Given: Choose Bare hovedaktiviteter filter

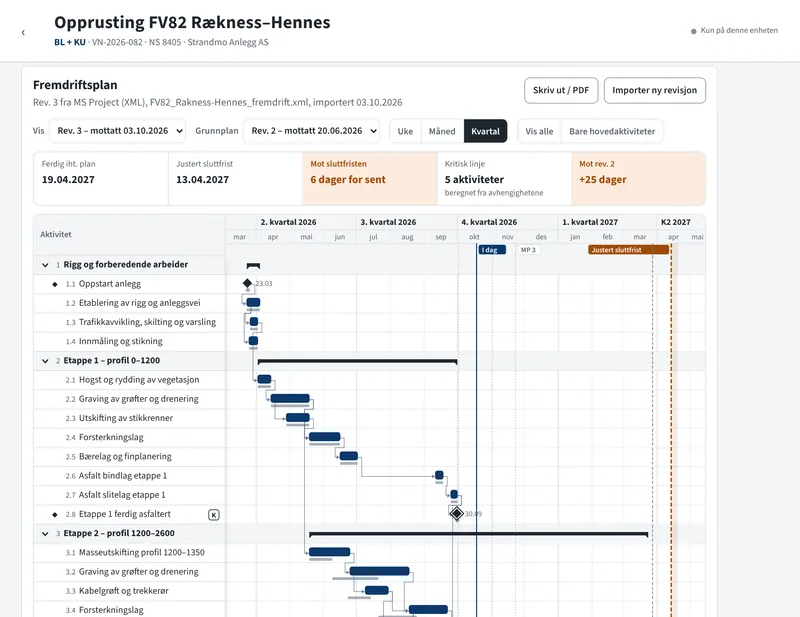Looking at the screenshot, I should coord(612,131).
